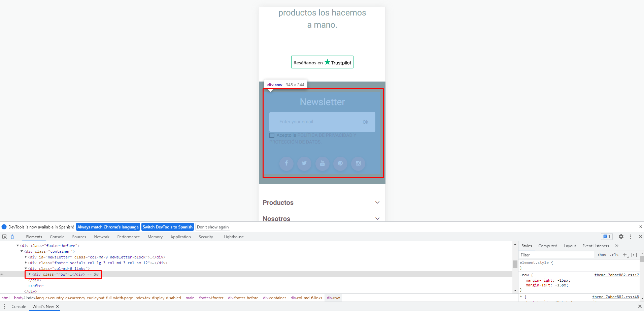644x311 pixels.
Task: Open the DevTools customize three-dot menu
Action: tap(631, 237)
